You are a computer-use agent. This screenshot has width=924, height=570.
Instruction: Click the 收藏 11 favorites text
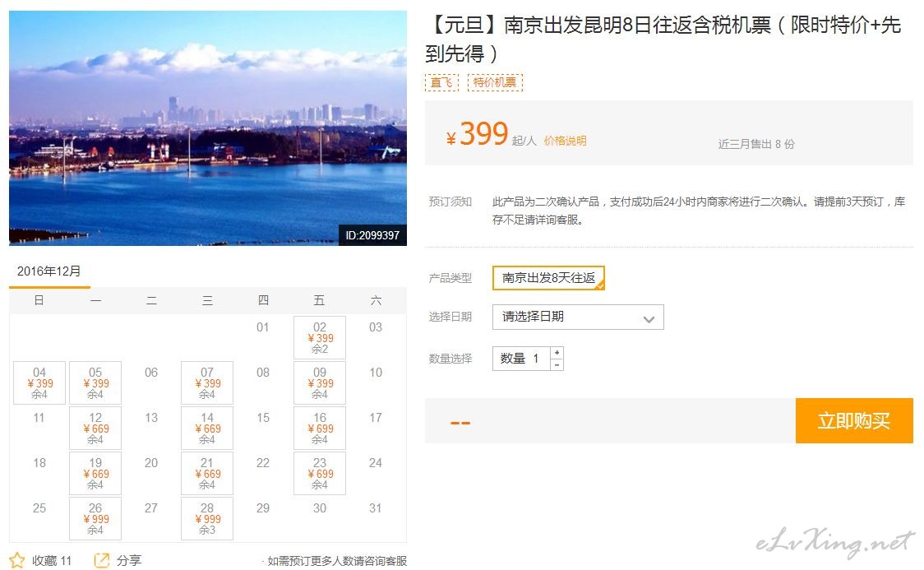click(51, 561)
